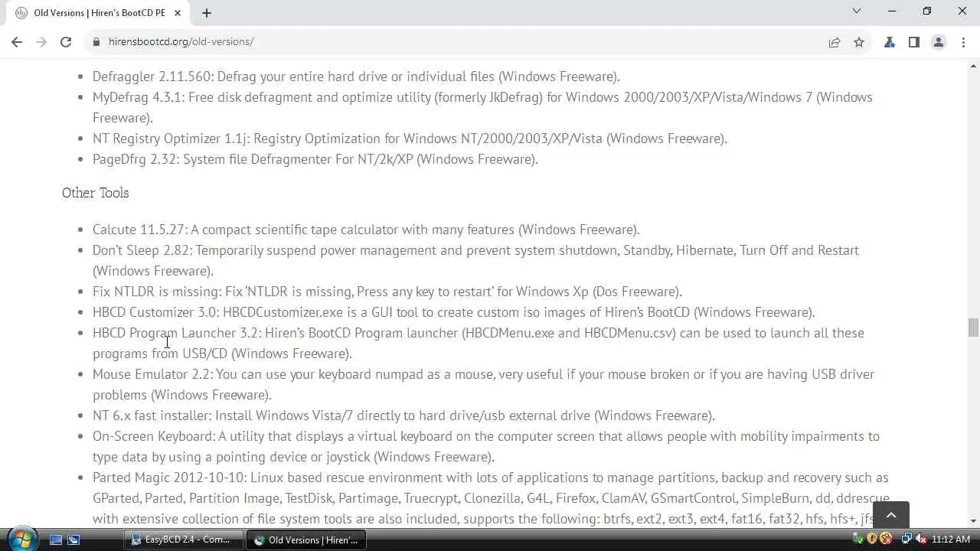Click Switch Between Windows quick launch icon
This screenshot has height=551, width=980.
tap(73, 540)
